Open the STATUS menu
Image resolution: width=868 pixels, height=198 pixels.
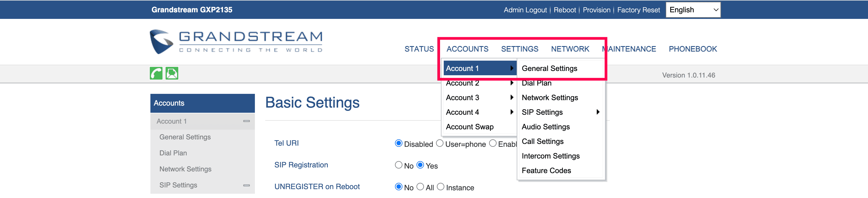click(419, 49)
